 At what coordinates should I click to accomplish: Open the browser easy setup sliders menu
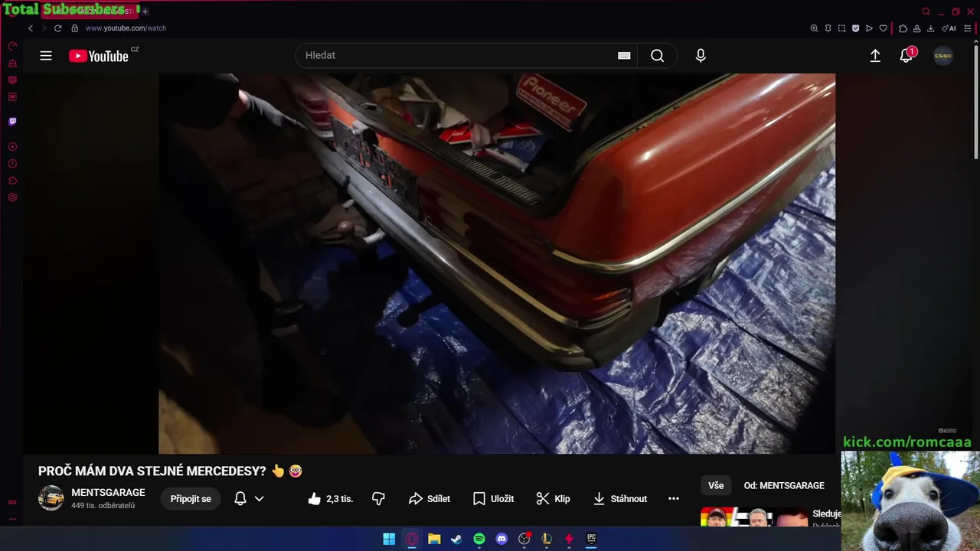pos(968,28)
